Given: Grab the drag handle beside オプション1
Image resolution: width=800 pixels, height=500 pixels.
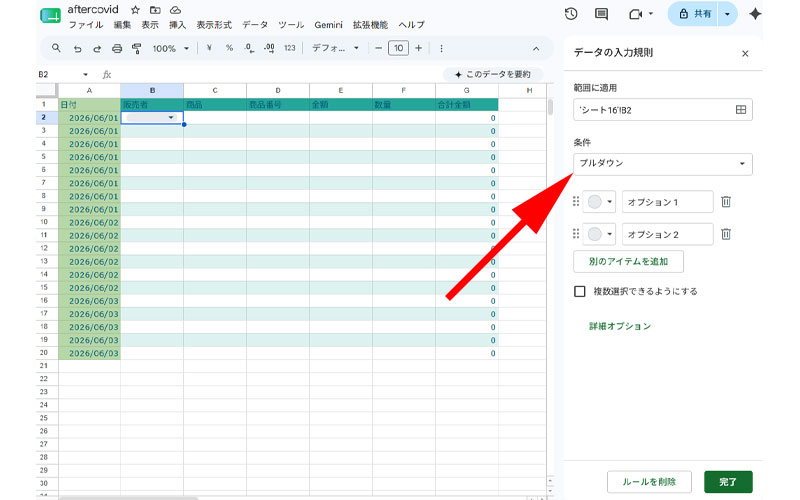Looking at the screenshot, I should (576, 202).
